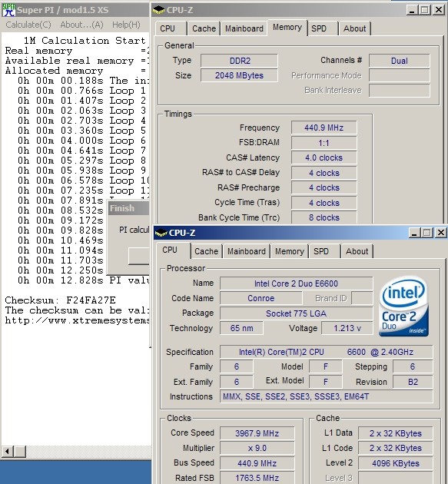
Task: Click the Voltage value 1.213 v
Action: pyautogui.click(x=347, y=328)
